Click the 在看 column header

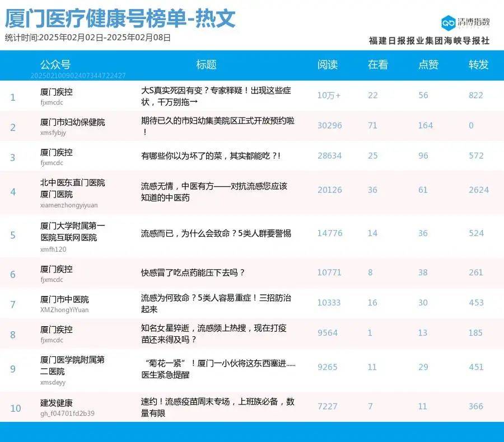tap(378, 64)
